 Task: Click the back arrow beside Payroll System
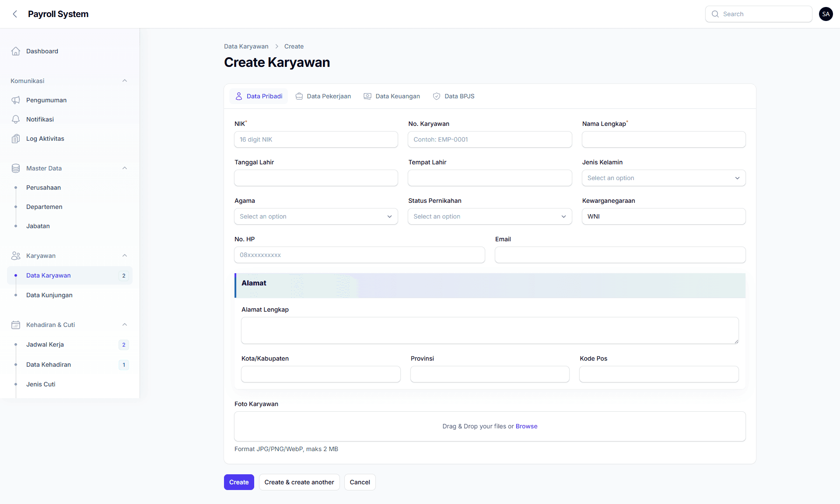tap(15, 14)
